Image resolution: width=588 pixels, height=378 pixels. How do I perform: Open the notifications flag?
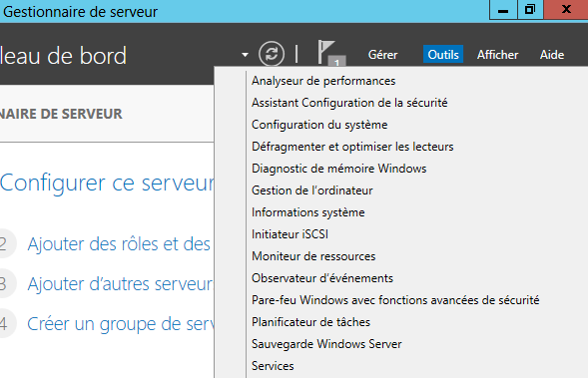pyautogui.click(x=330, y=53)
